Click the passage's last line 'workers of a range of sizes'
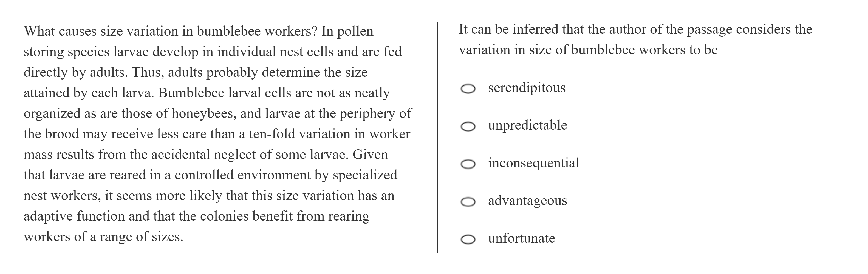This screenshot has height=274, width=868. 103,237
